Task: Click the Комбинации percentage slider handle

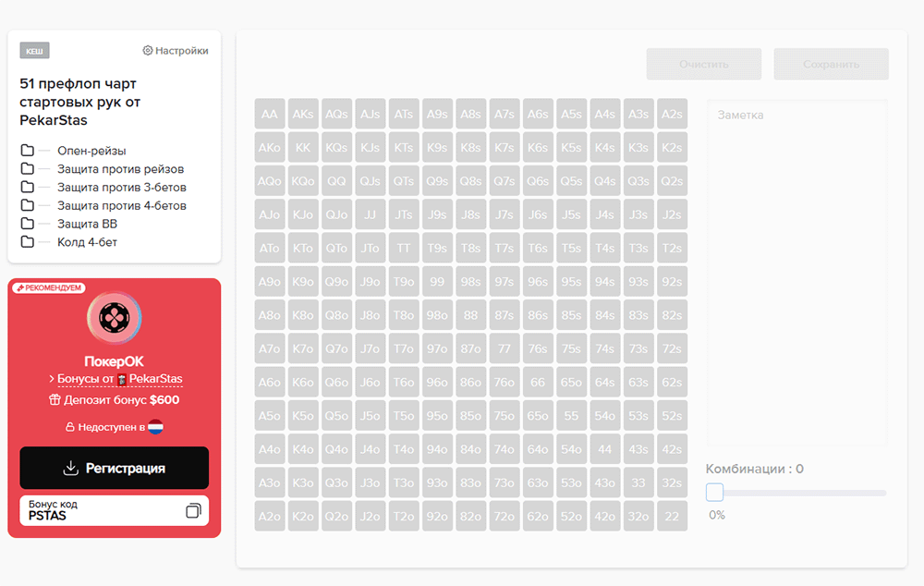Action: pyautogui.click(x=714, y=493)
